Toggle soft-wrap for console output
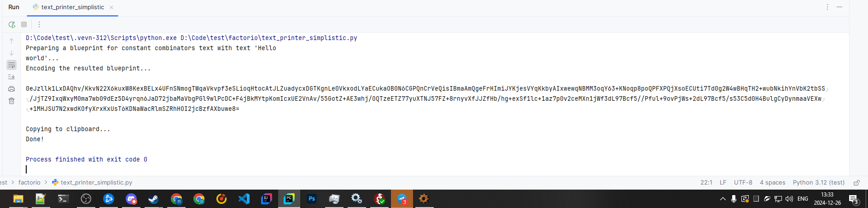Viewport: 868px width, 208px height. [12, 65]
